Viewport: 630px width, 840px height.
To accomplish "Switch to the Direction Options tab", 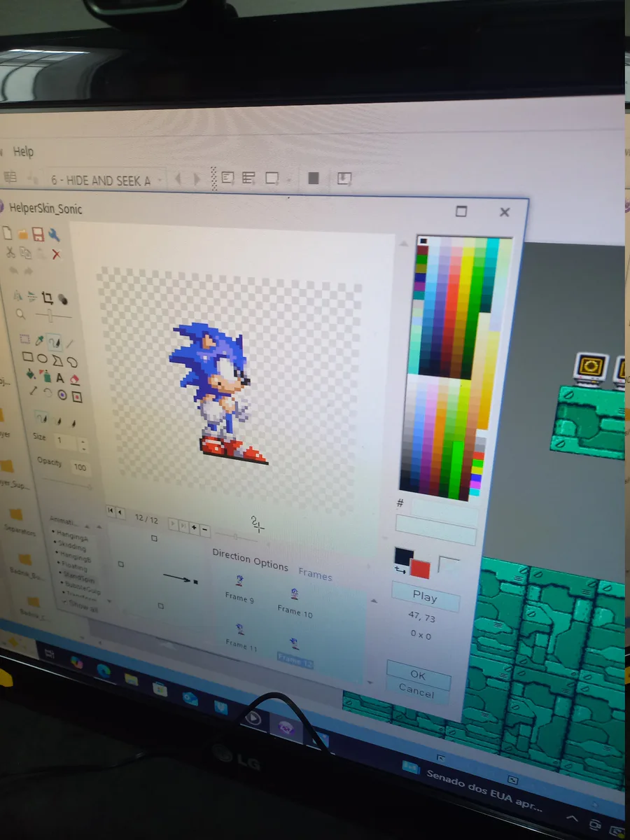I will (250, 561).
